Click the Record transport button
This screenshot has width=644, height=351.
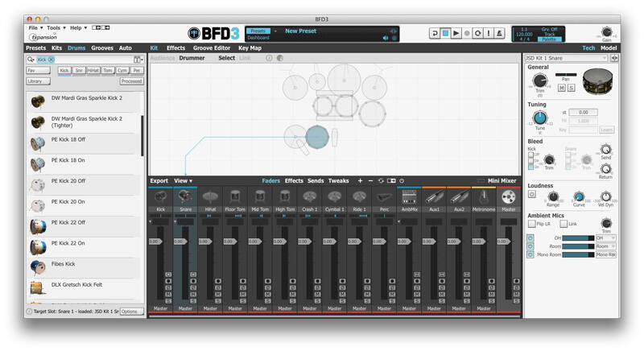[467, 33]
